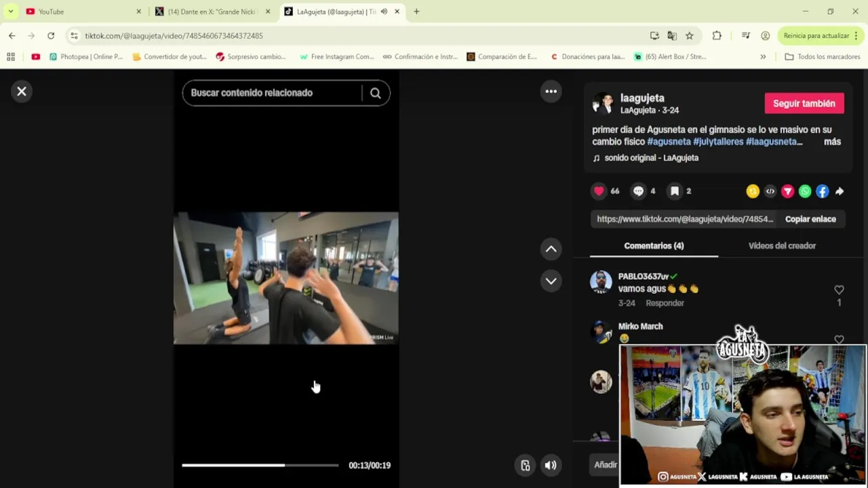Switch to the YouTube browser tab

point(81,12)
